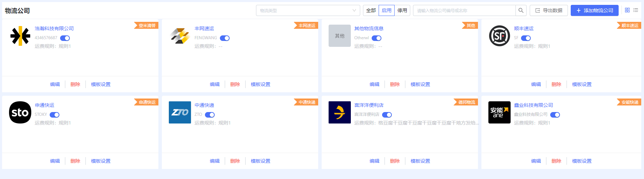Viewport: 644px width, 179px height.
Task: Delete the 浩瀚科技有限公司 card
Action: click(x=75, y=84)
